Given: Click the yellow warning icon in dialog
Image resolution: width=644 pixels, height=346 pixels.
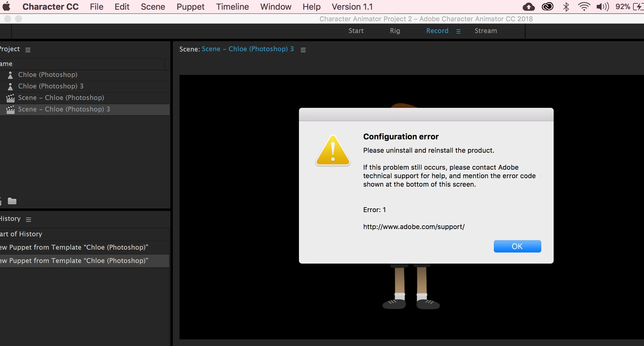Looking at the screenshot, I should pyautogui.click(x=333, y=150).
